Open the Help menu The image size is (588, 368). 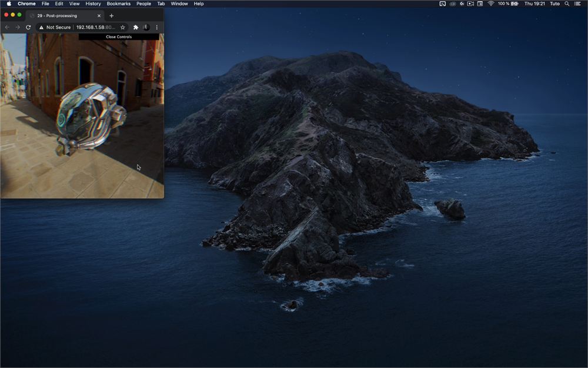[199, 4]
